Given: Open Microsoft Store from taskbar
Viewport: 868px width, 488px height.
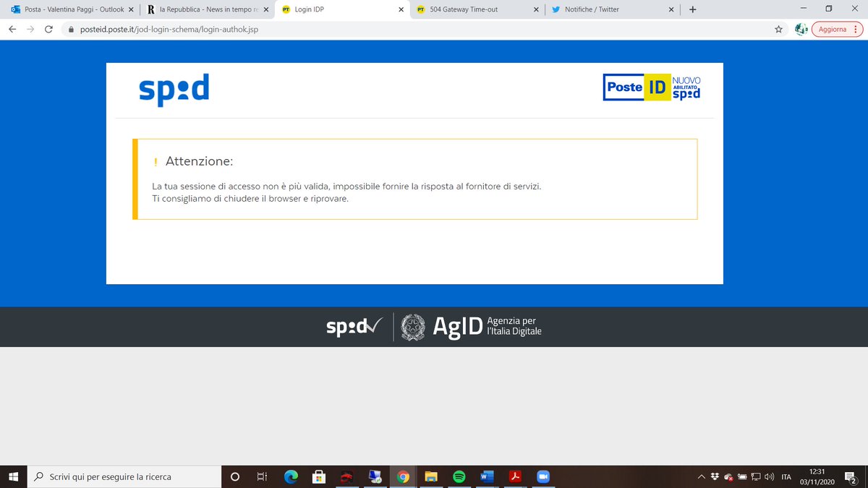Looking at the screenshot, I should click(x=318, y=476).
